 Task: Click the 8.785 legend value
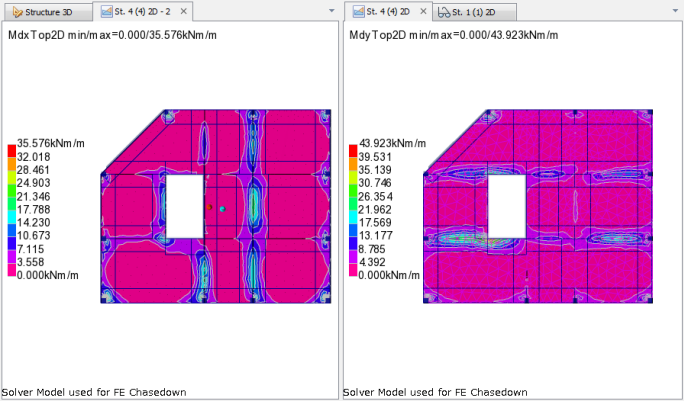[372, 249]
